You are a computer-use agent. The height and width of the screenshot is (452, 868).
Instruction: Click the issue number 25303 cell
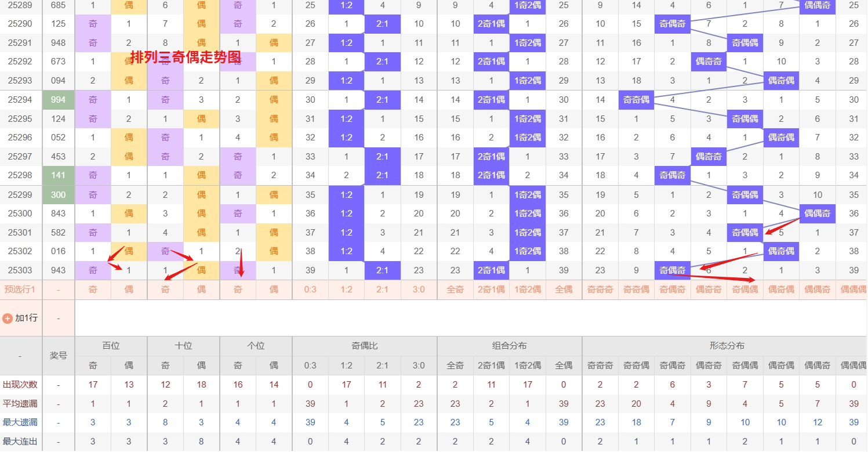(x=20, y=270)
